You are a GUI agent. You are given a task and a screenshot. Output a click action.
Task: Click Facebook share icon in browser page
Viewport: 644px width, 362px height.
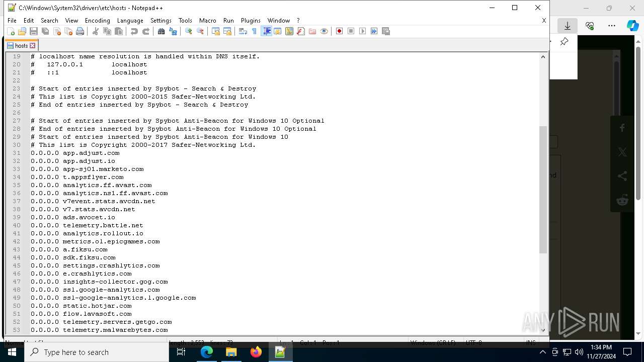click(622, 128)
